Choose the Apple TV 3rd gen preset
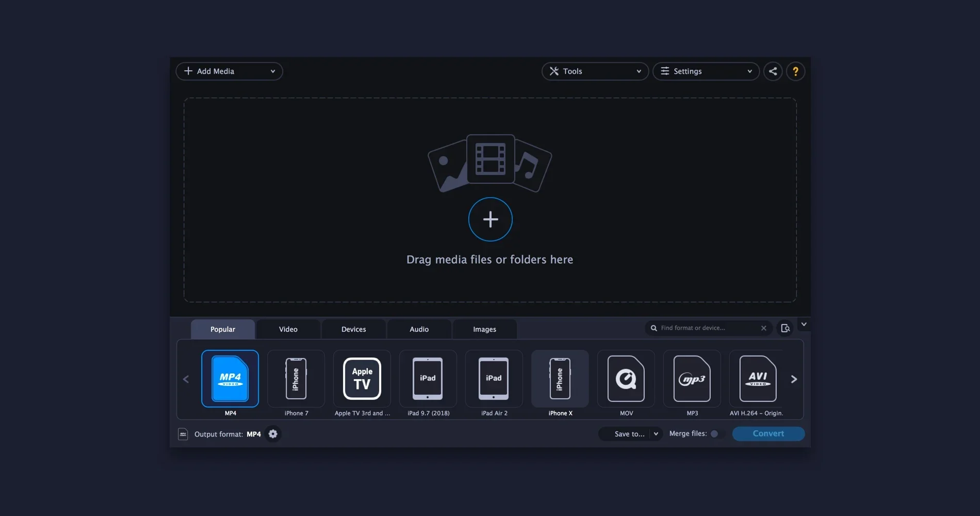This screenshot has width=980, height=516. 362,379
